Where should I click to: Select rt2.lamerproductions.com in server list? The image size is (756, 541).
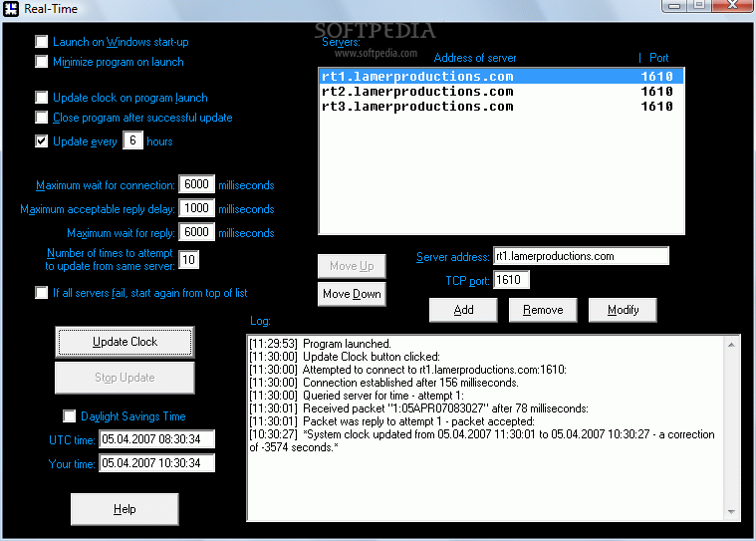[x=501, y=91]
